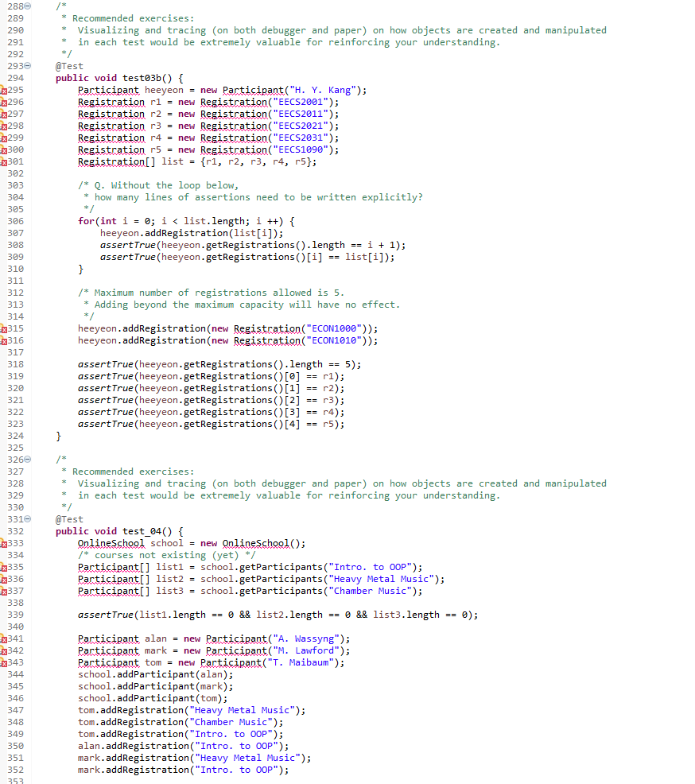Collapse the test03b method fold

[x=29, y=66]
